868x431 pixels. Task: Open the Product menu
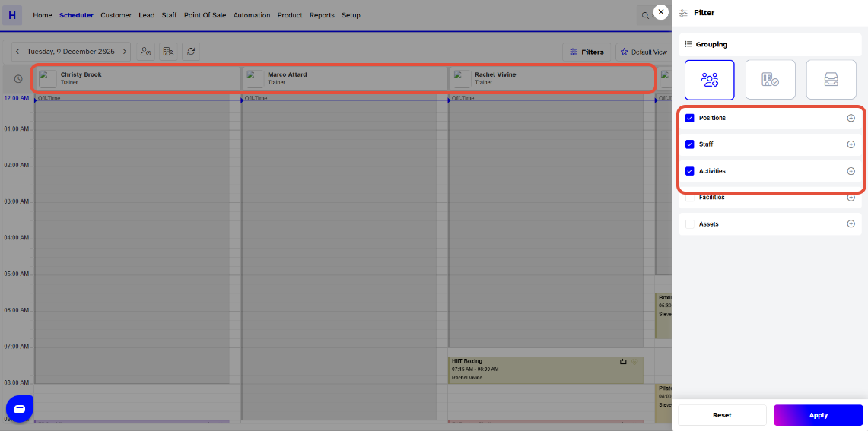290,15
